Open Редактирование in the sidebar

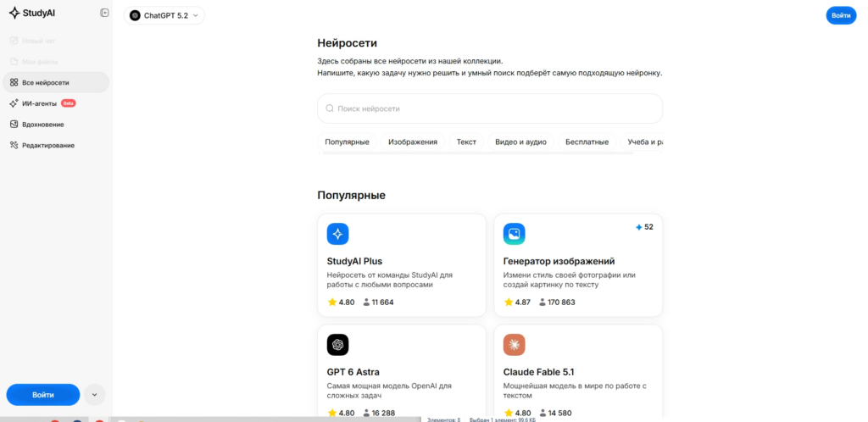click(x=55, y=146)
